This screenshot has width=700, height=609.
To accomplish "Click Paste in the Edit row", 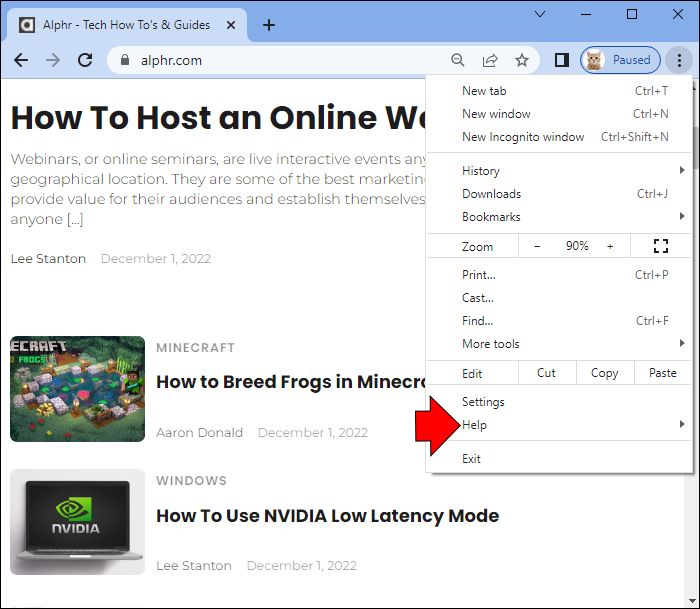I will pyautogui.click(x=662, y=373).
